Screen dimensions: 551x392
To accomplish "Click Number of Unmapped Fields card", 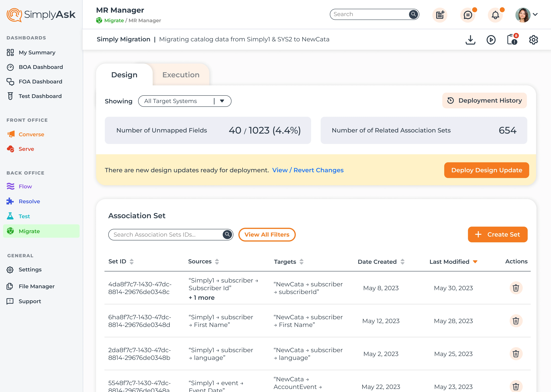I will [208, 130].
